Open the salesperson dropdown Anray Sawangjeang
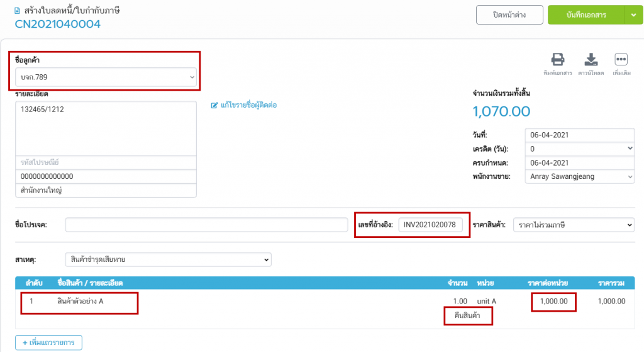Viewport: 644px width, 352px height. tap(579, 177)
